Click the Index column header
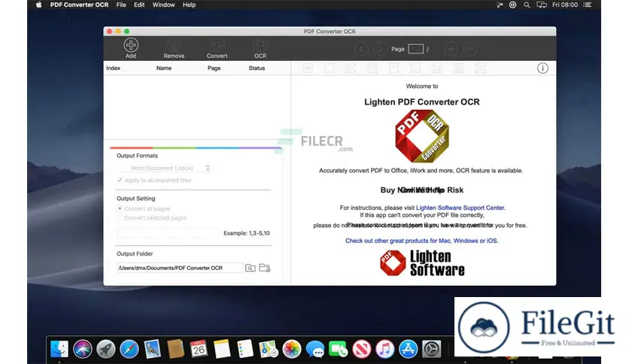 [113, 68]
